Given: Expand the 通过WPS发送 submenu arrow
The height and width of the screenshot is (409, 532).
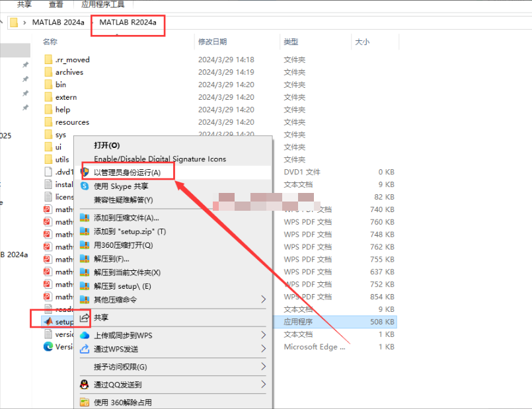Looking at the screenshot, I should (x=263, y=348).
